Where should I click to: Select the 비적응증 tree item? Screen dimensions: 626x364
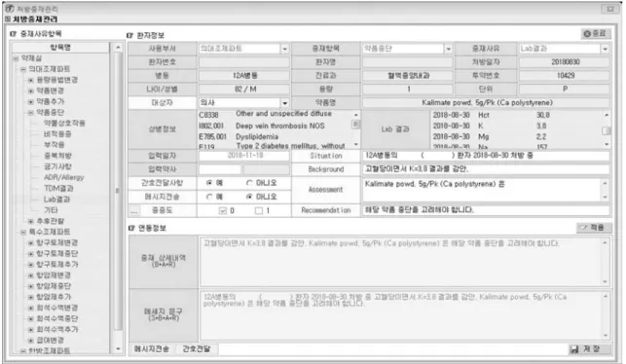tap(57, 133)
